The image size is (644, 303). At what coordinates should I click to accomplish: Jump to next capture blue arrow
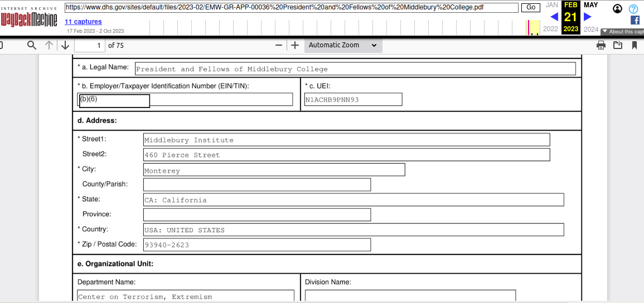[x=588, y=17]
